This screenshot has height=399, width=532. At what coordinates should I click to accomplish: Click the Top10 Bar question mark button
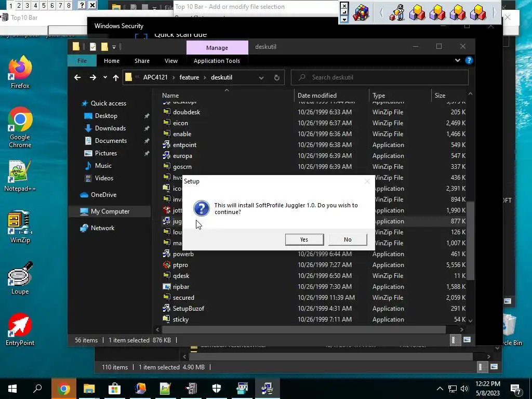(x=82, y=5)
